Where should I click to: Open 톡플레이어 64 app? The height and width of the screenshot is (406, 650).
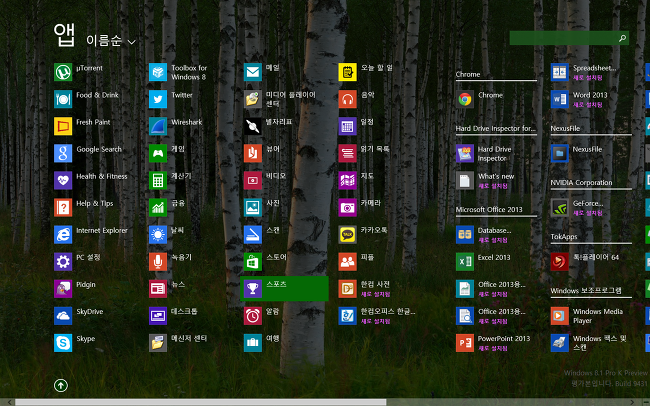click(x=560, y=262)
